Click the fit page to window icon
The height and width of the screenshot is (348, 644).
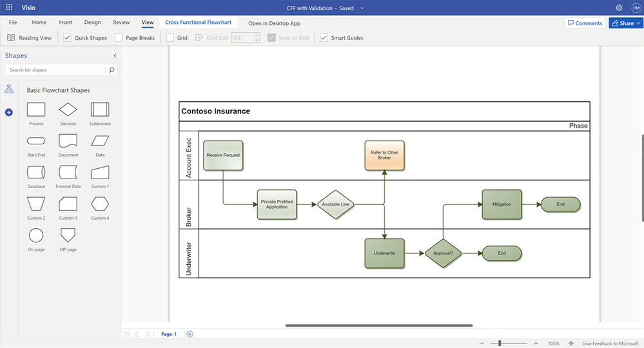point(571,343)
